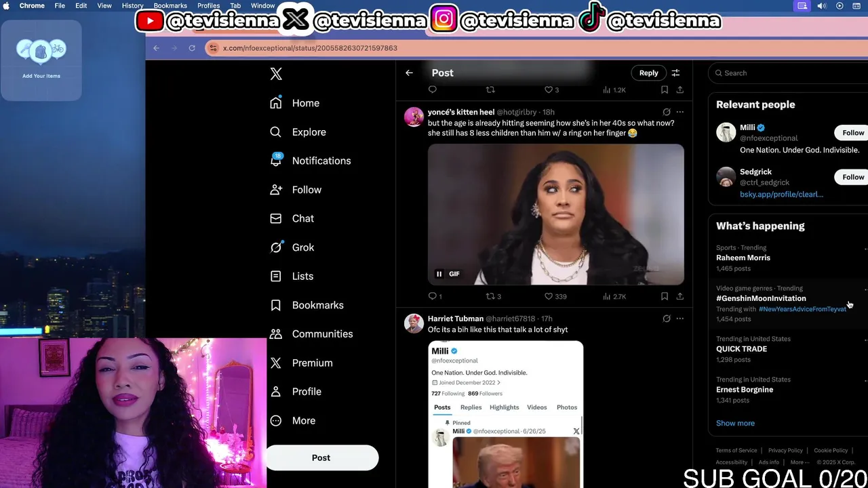Image resolution: width=868 pixels, height=488 pixels.
Task: Open Harriet Tubman profile avatar
Action: coord(414,323)
